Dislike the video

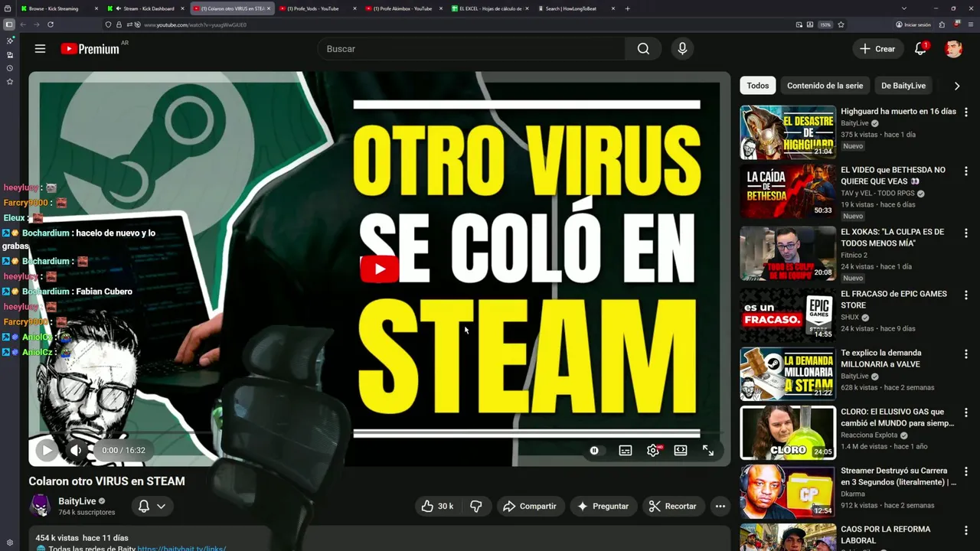pyautogui.click(x=475, y=506)
